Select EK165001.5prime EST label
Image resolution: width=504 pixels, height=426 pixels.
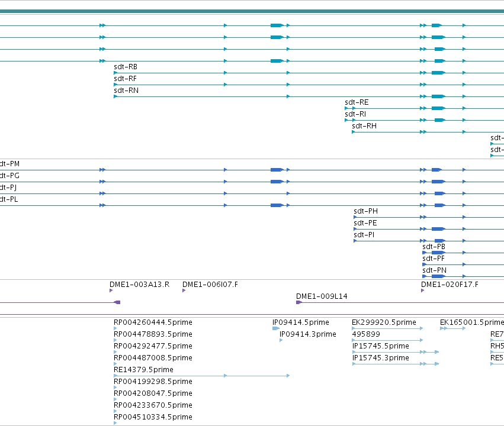472,322
